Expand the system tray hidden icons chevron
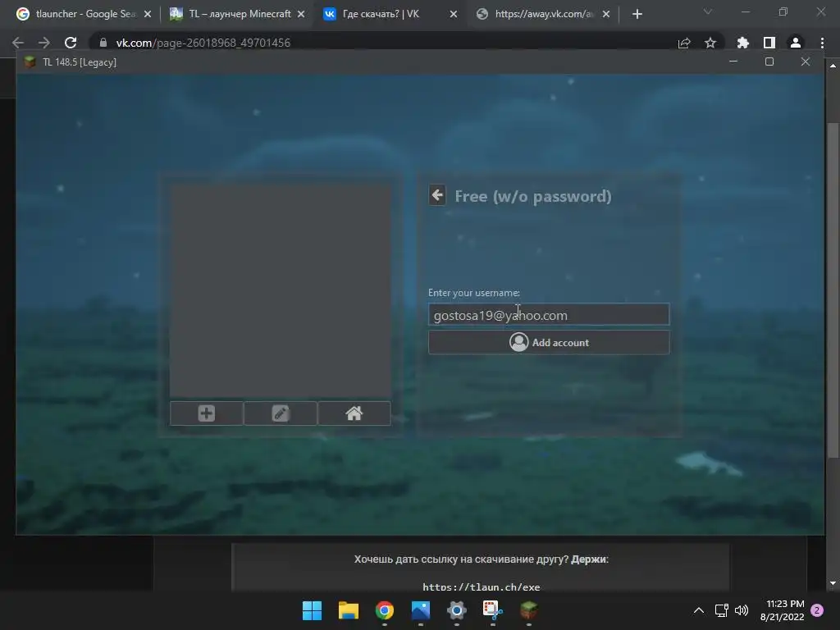The height and width of the screenshot is (630, 840). (699, 610)
